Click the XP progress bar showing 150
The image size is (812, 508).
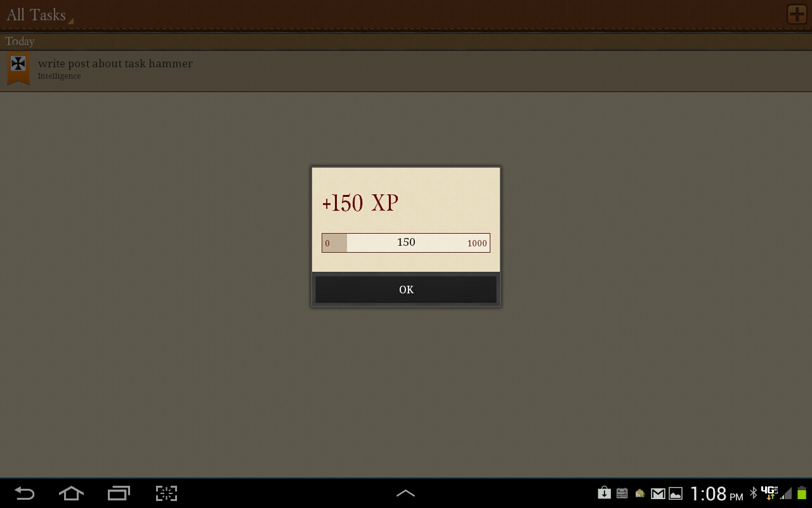(x=406, y=243)
